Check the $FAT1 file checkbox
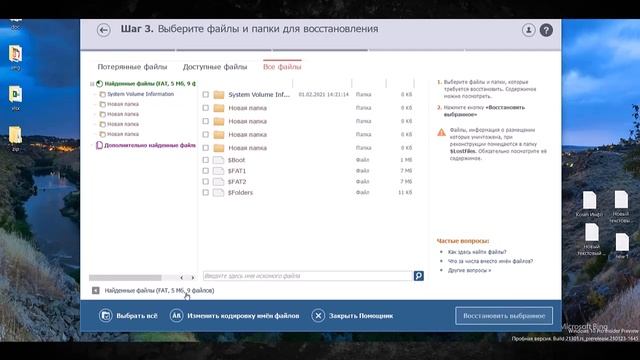Viewport: 640px width, 360px height. (206, 171)
